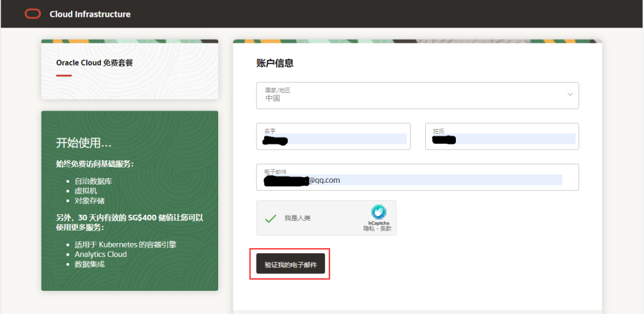This screenshot has width=644, height=314.
Task: Focus the 名字 first name field
Action: tap(333, 136)
